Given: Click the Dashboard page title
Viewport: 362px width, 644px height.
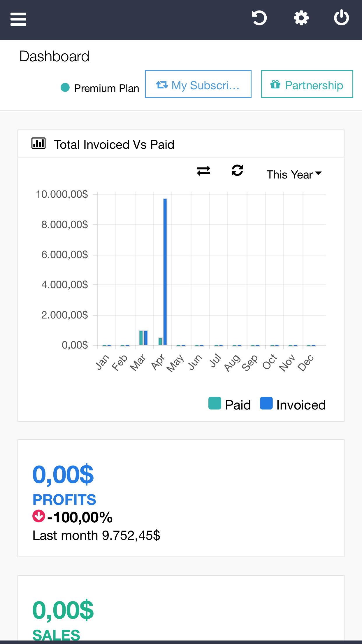Looking at the screenshot, I should [x=54, y=56].
